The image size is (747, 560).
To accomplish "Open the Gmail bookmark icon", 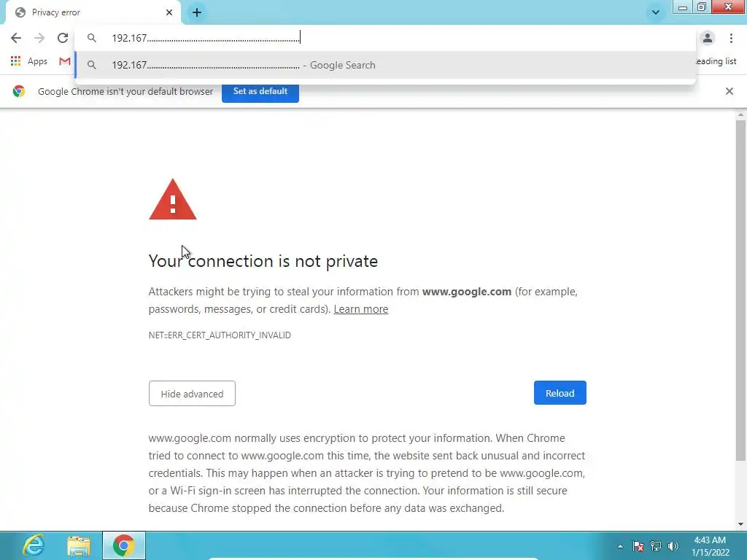I will click(x=65, y=61).
